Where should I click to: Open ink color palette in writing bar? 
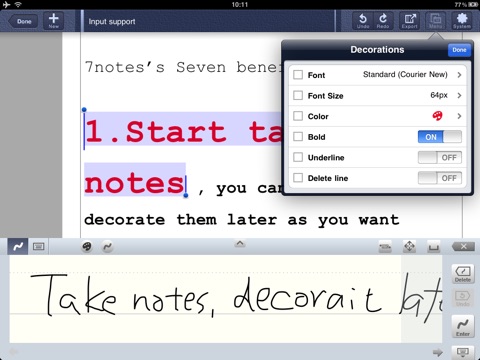tap(87, 247)
